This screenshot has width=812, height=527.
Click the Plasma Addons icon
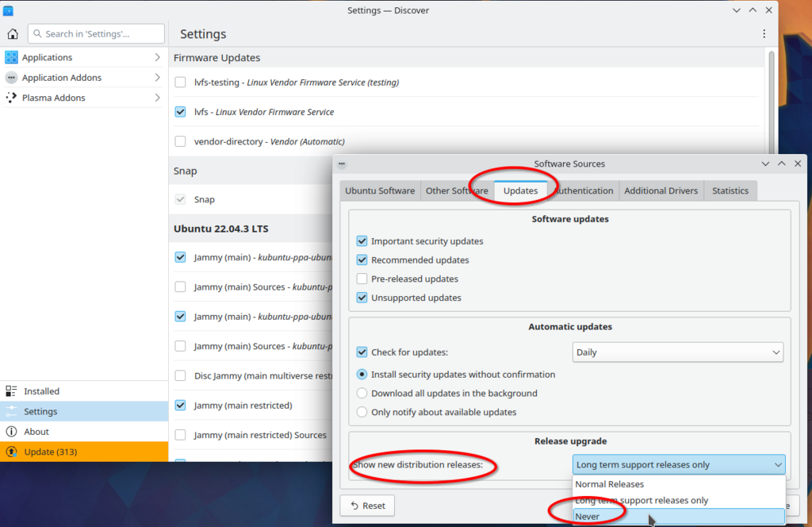pos(11,98)
